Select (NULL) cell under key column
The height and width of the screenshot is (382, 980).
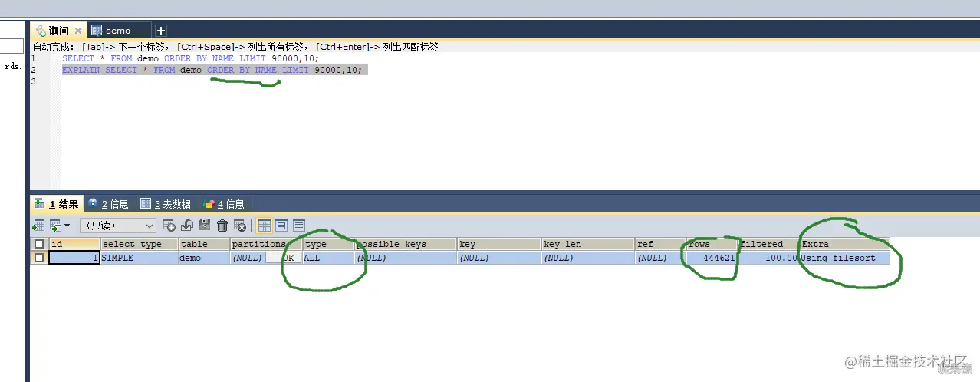(499, 258)
